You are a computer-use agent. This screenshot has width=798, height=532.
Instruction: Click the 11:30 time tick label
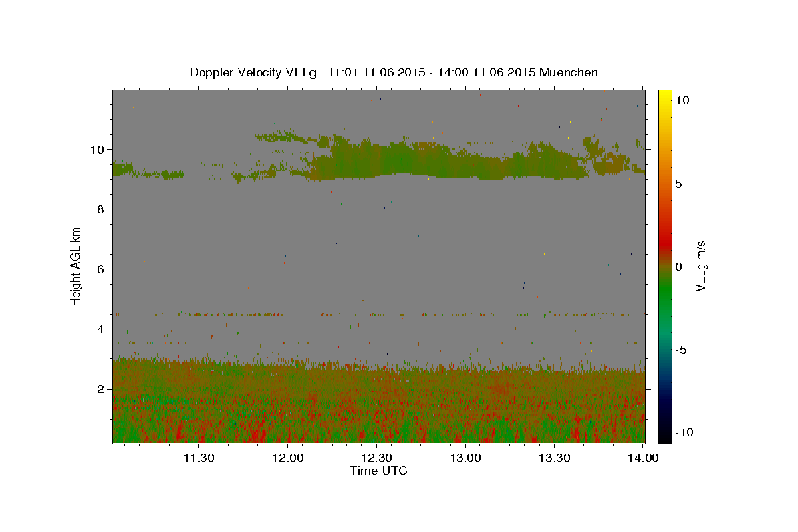click(198, 458)
